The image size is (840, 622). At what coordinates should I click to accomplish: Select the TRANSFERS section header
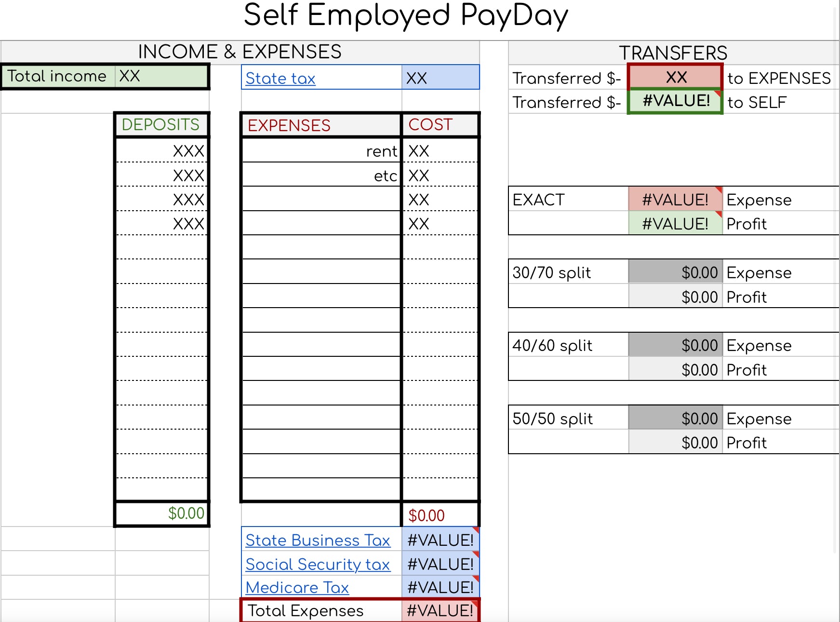point(674,52)
